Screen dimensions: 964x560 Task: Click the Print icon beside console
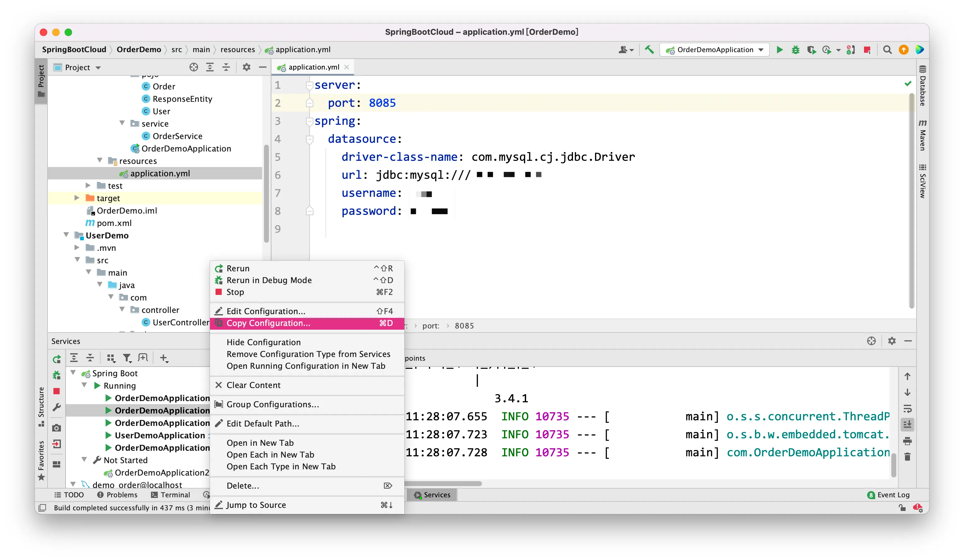[907, 441]
